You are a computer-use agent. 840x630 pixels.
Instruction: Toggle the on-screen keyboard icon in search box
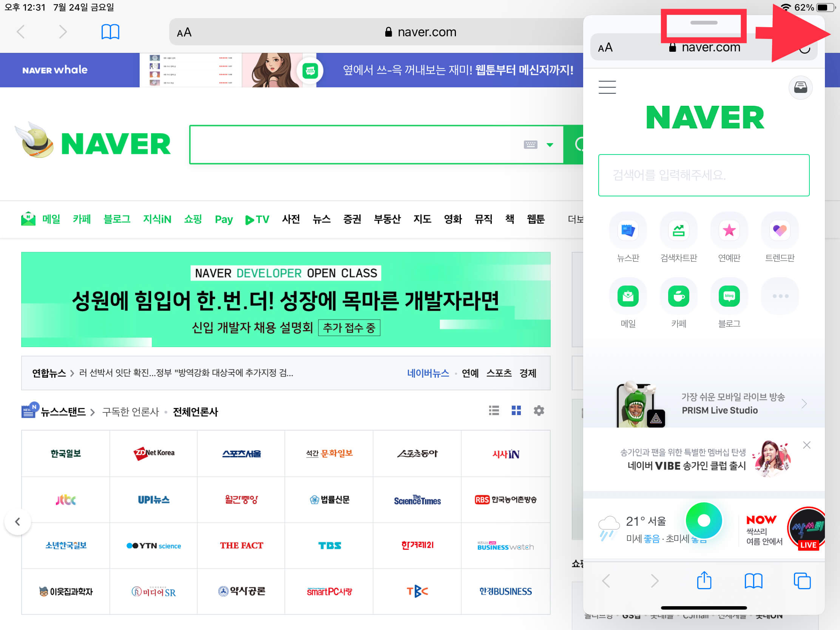530,145
